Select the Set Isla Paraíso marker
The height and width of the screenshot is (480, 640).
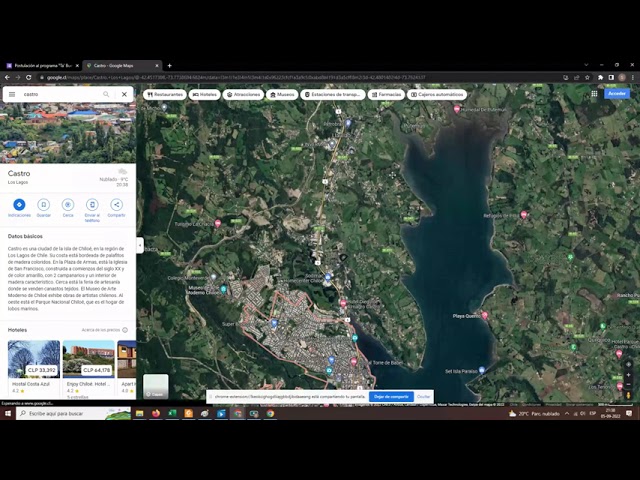pos(482,370)
